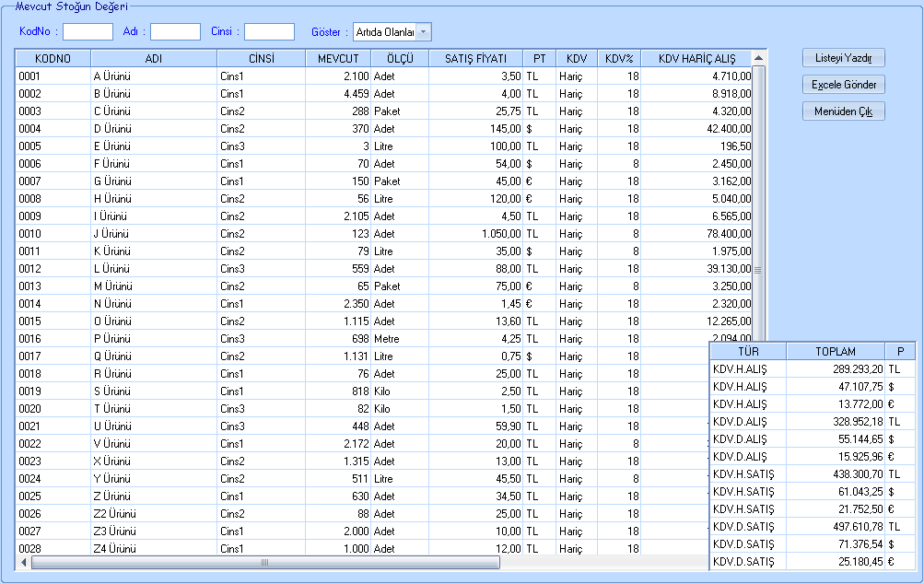Select total 61.043,25 value

point(861,492)
